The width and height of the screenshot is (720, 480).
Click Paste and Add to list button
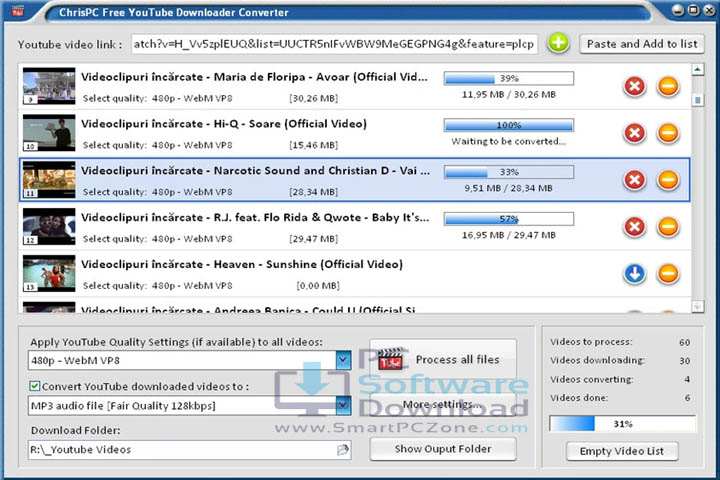pos(641,44)
